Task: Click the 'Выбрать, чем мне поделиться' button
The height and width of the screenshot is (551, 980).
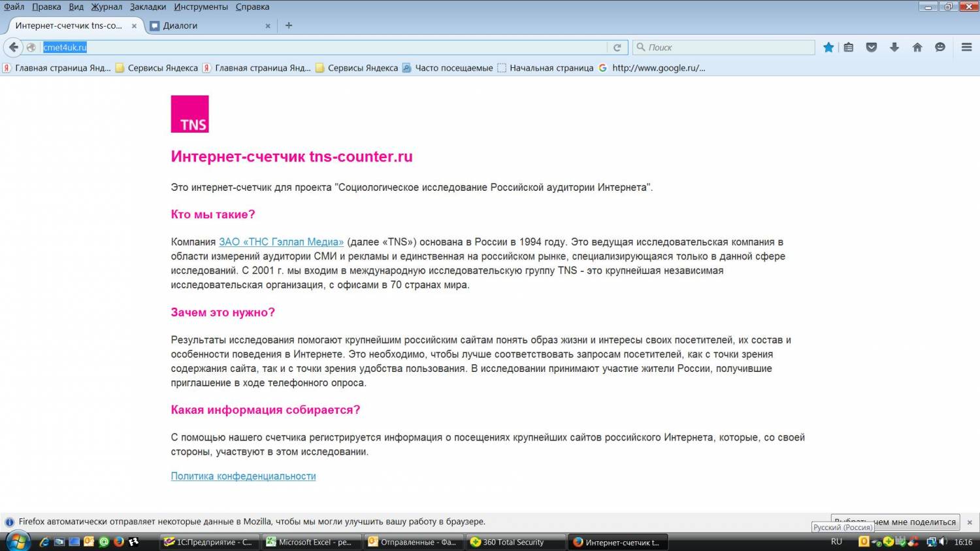Action: point(895,522)
